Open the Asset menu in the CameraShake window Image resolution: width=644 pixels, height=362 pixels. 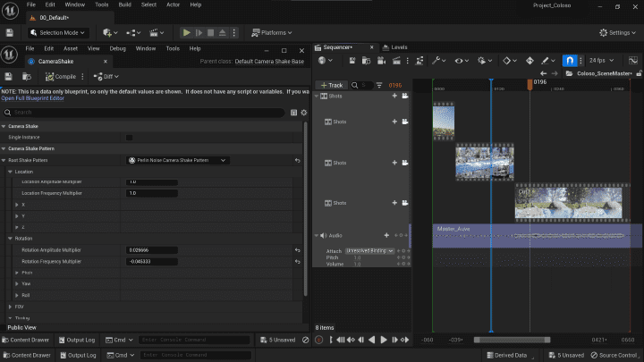click(x=71, y=48)
